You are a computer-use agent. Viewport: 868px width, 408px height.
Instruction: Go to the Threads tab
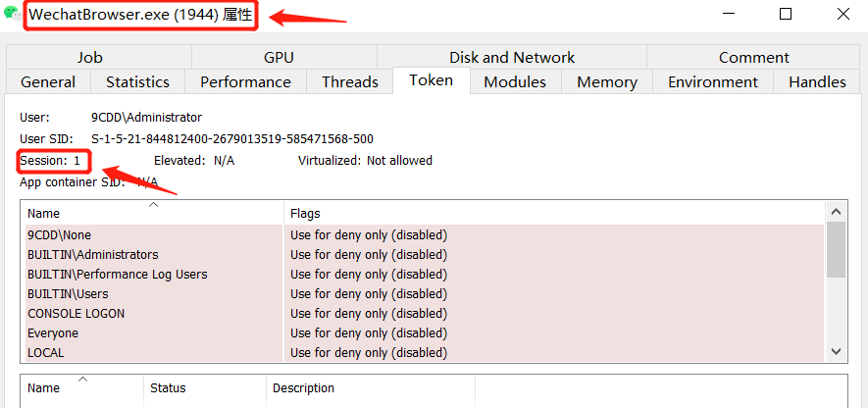coord(350,82)
